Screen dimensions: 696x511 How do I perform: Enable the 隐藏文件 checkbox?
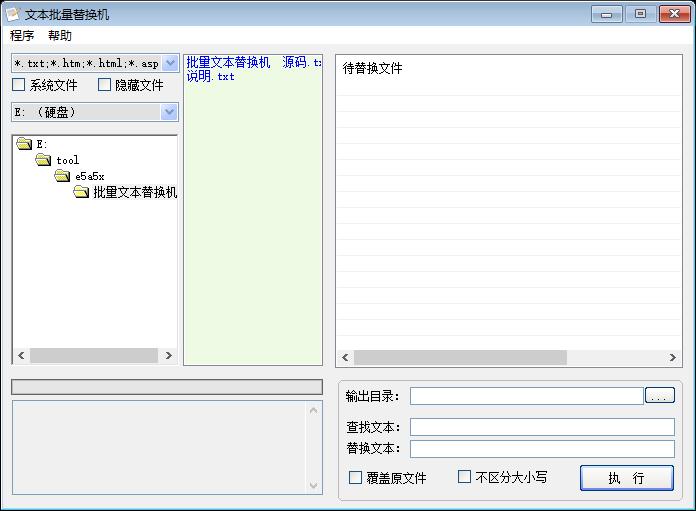104,84
